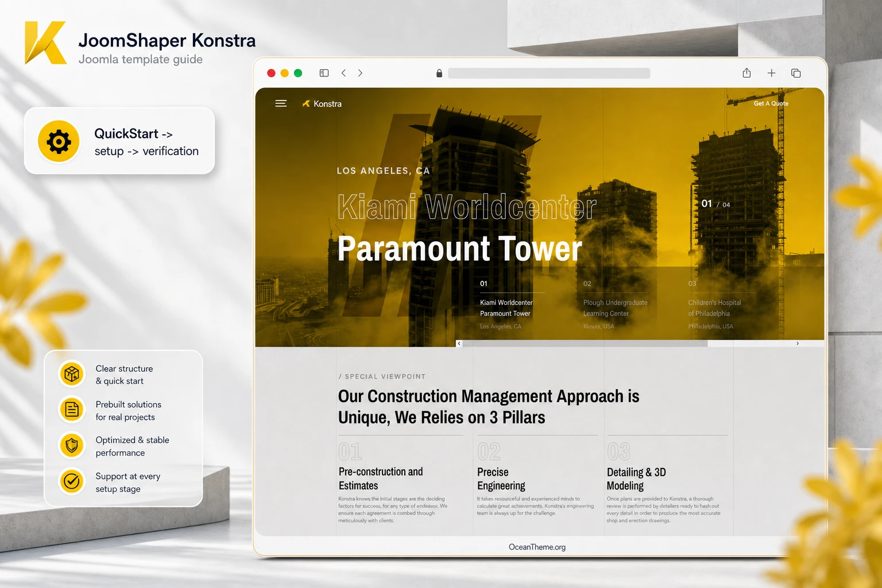Image resolution: width=882 pixels, height=588 pixels.
Task: Click the scrollbar right arrow under slider
Action: point(798,343)
